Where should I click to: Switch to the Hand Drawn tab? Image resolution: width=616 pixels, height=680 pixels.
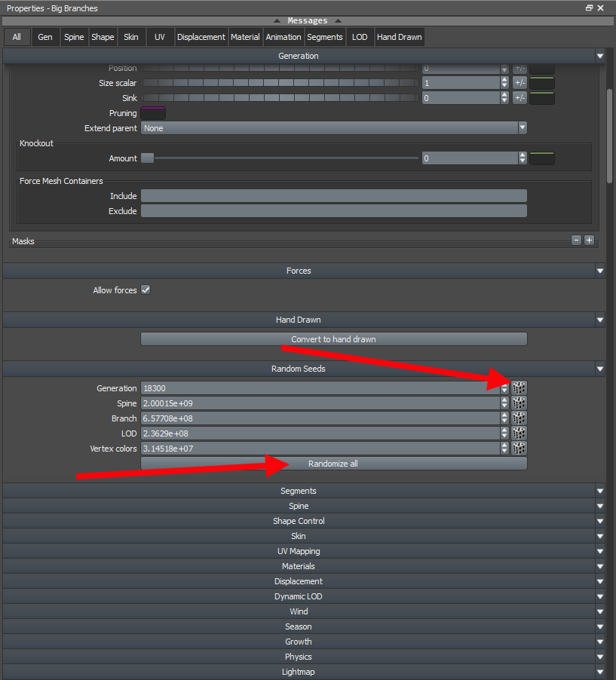[x=399, y=37]
